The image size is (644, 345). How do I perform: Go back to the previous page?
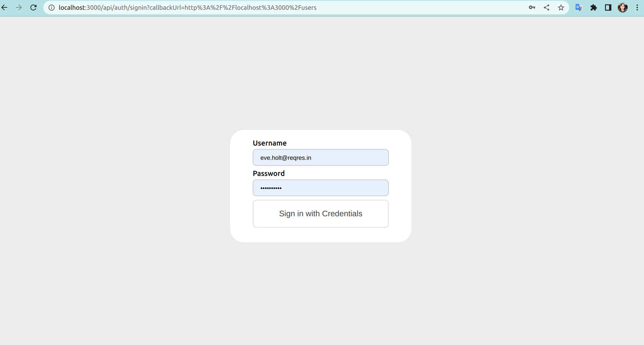pyautogui.click(x=5, y=7)
